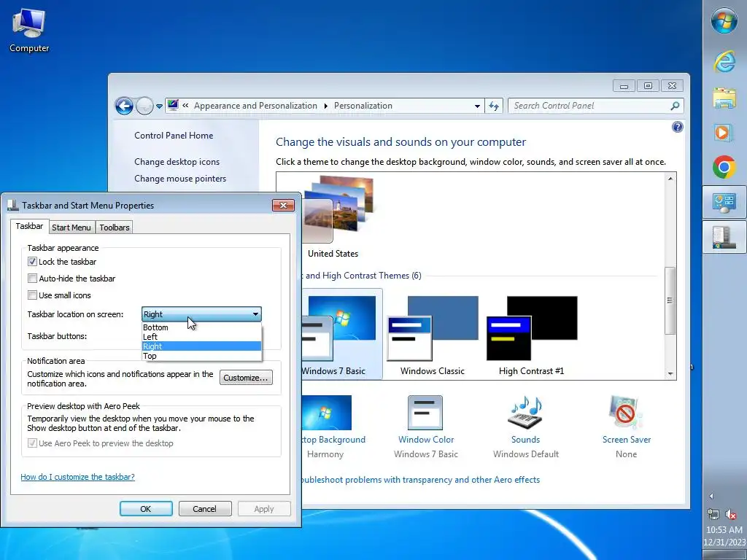Image resolution: width=747 pixels, height=560 pixels.
Task: Click the Taskbar location combo box showing Right
Action: [x=201, y=314]
